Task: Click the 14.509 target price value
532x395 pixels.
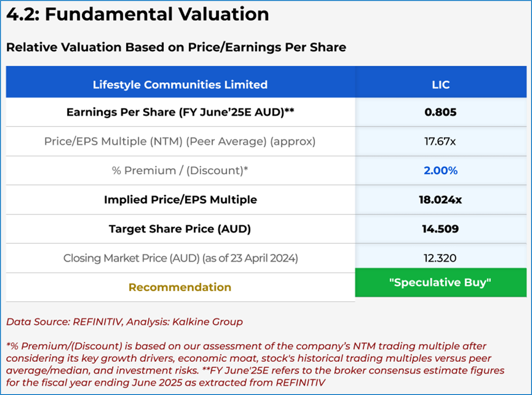Action: [440, 229]
